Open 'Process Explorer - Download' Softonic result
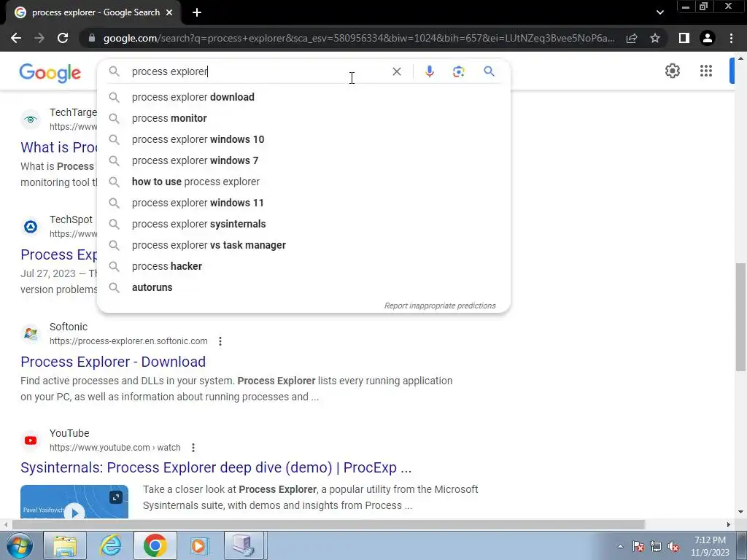The width and height of the screenshot is (747, 560). 113,362
